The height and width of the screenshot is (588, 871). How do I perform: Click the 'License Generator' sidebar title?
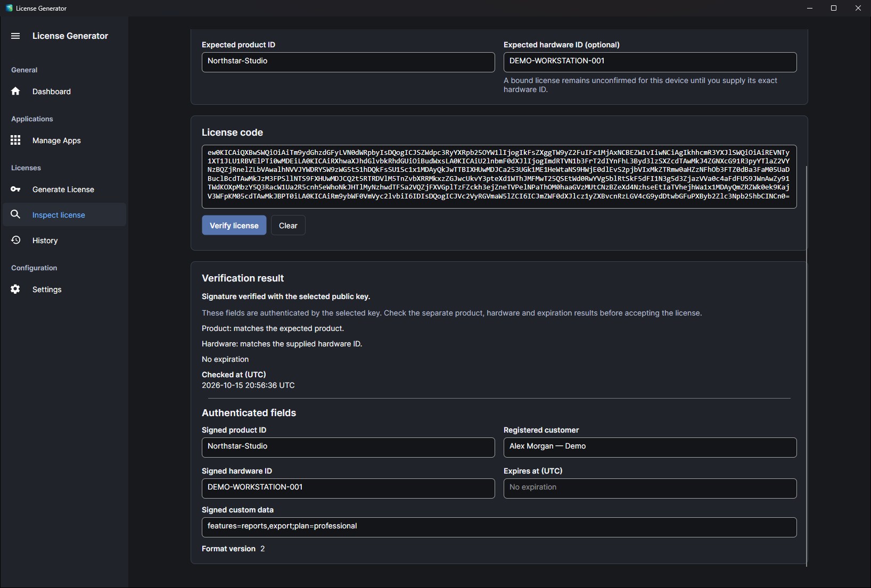click(70, 36)
